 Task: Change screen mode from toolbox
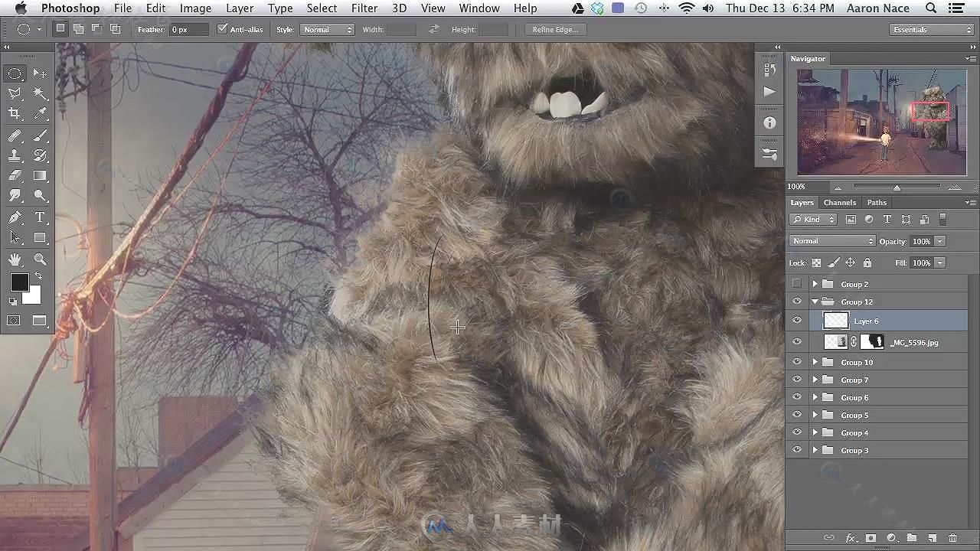pyautogui.click(x=40, y=321)
